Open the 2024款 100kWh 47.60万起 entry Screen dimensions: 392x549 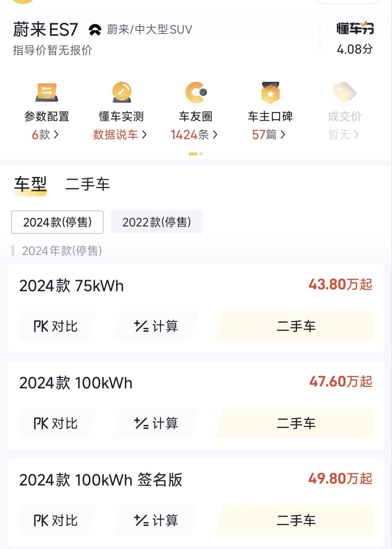196,382
